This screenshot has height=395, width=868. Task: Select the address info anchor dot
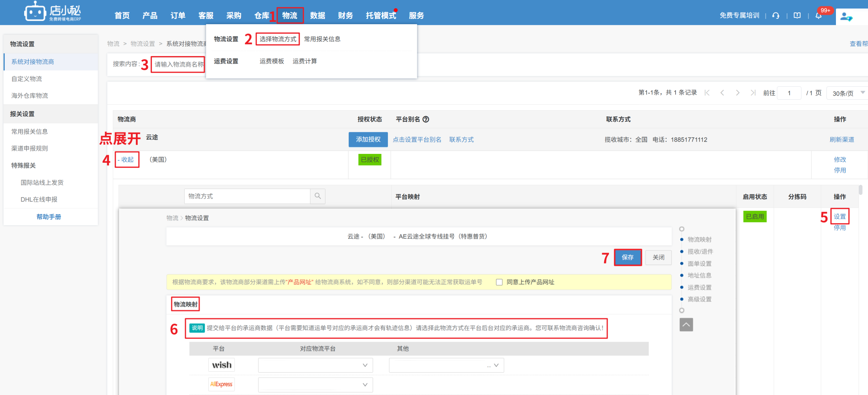point(682,275)
